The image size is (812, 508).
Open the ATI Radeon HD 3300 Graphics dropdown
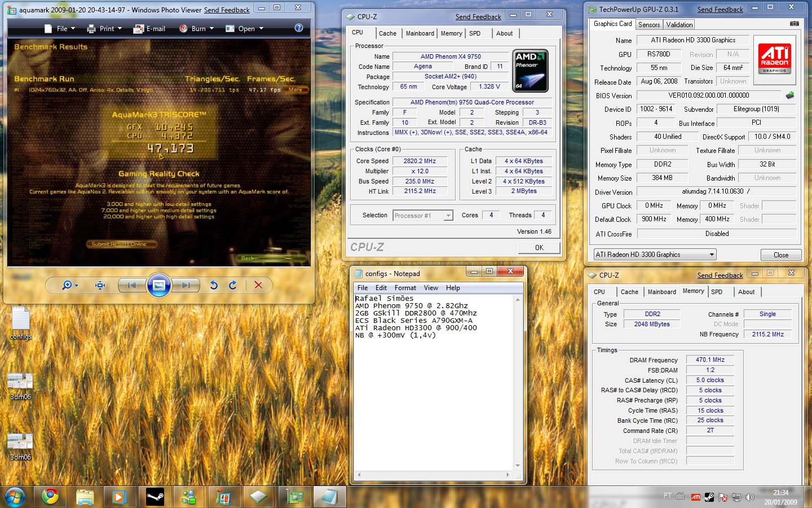[x=655, y=255]
